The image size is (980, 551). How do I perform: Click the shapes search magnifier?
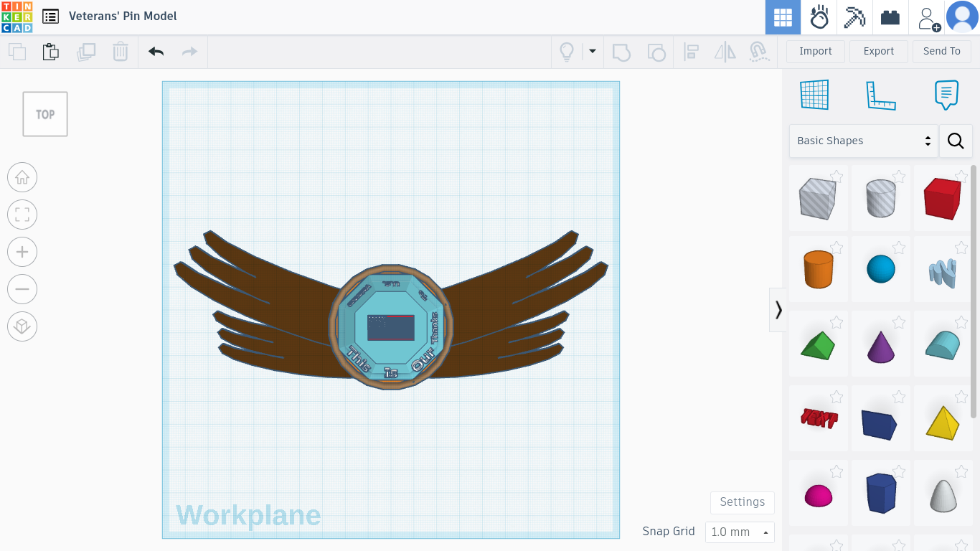tap(956, 141)
